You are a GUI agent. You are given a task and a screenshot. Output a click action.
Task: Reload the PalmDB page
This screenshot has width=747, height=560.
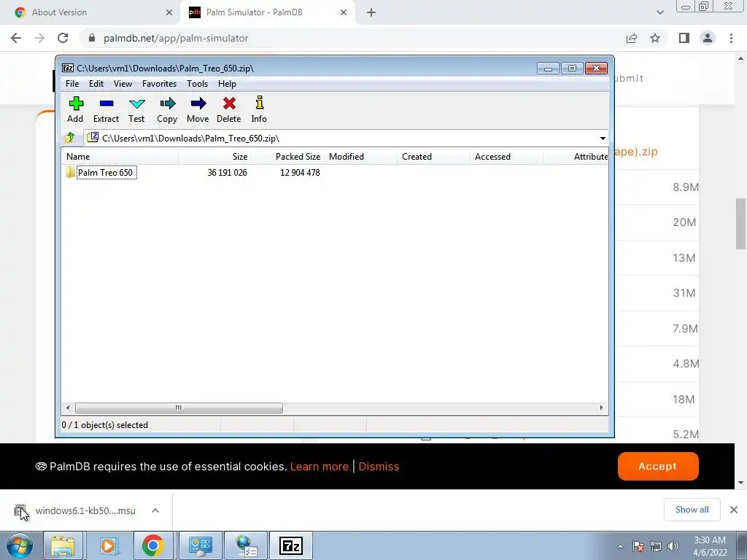coord(63,38)
